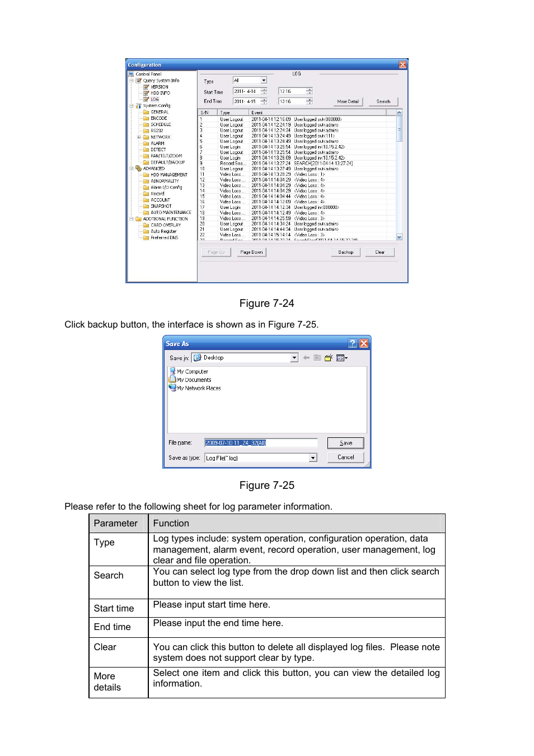The width and height of the screenshot is (534, 756).
Task: Close the Configuration window
Action: point(402,65)
